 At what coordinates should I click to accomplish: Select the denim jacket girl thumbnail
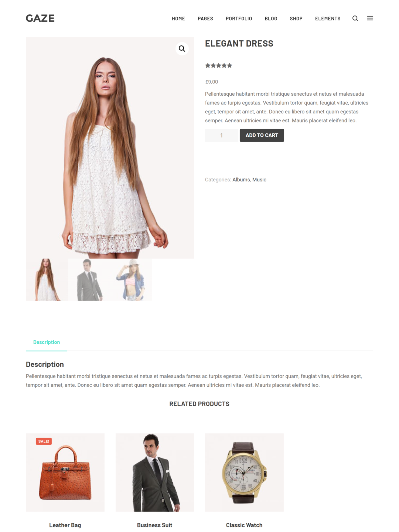click(x=131, y=280)
